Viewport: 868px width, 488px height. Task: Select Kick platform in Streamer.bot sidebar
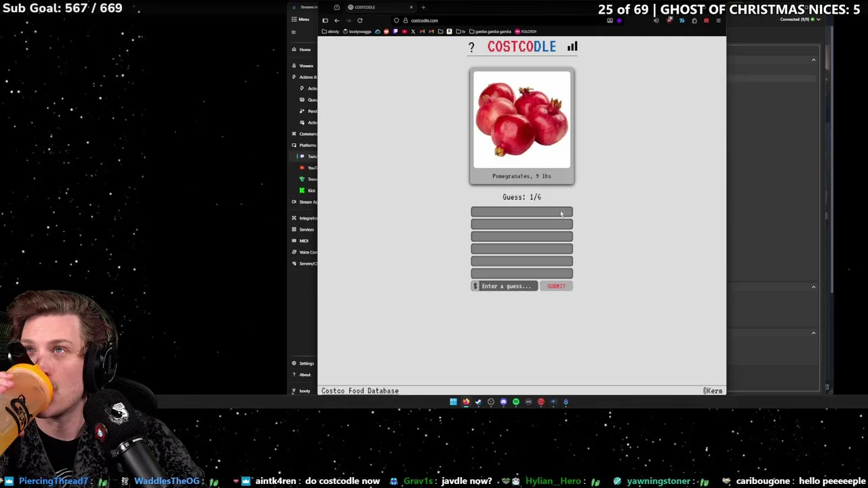tap(308, 190)
